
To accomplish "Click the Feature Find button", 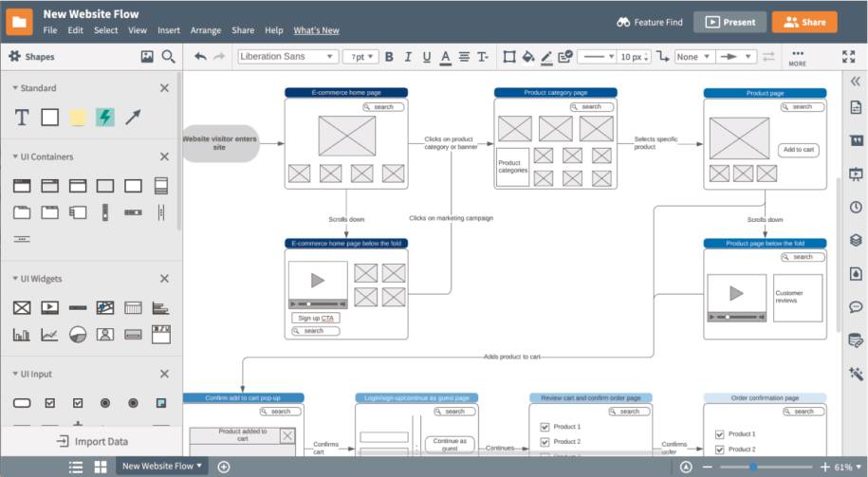I will point(650,22).
